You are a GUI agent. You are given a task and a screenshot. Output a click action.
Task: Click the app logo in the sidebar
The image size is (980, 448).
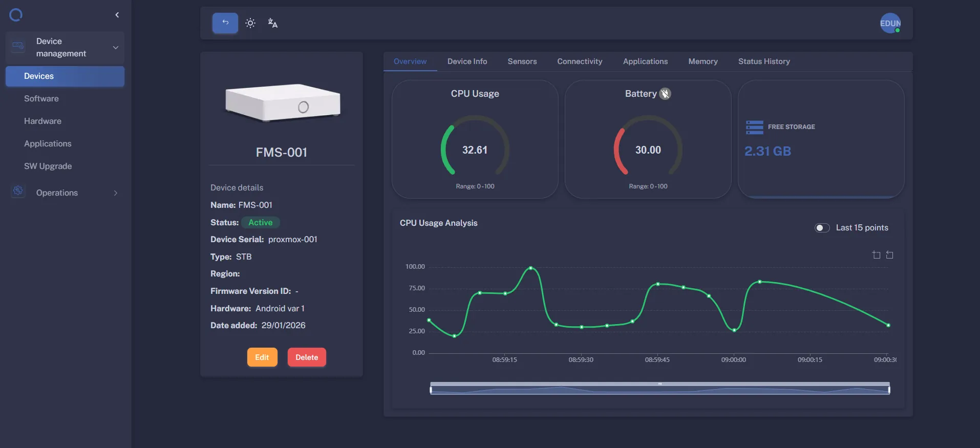[x=16, y=15]
